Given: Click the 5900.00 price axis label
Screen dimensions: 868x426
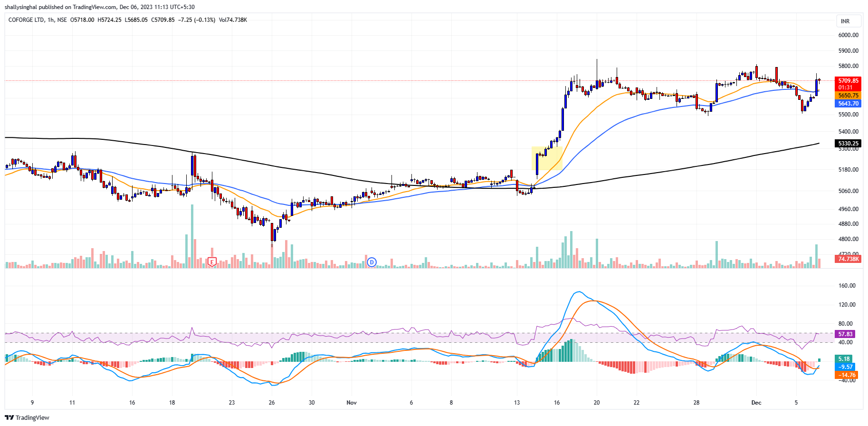Looking at the screenshot, I should [x=849, y=51].
